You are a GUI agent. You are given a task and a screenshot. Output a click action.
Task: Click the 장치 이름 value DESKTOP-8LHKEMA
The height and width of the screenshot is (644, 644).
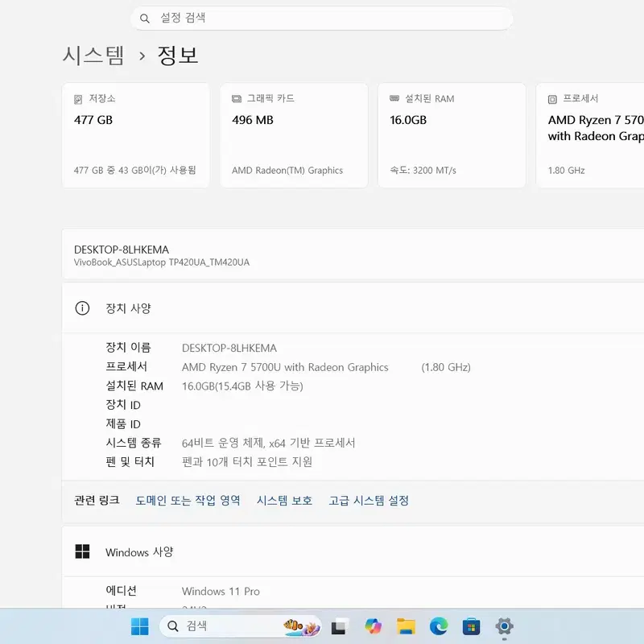tap(229, 349)
